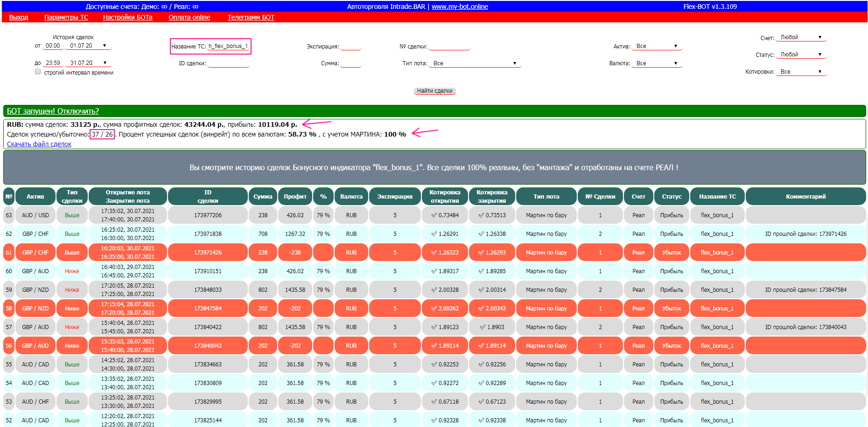This screenshot has height=427, width=868.
Task: Click profit value 1267.32
Action: point(295,234)
